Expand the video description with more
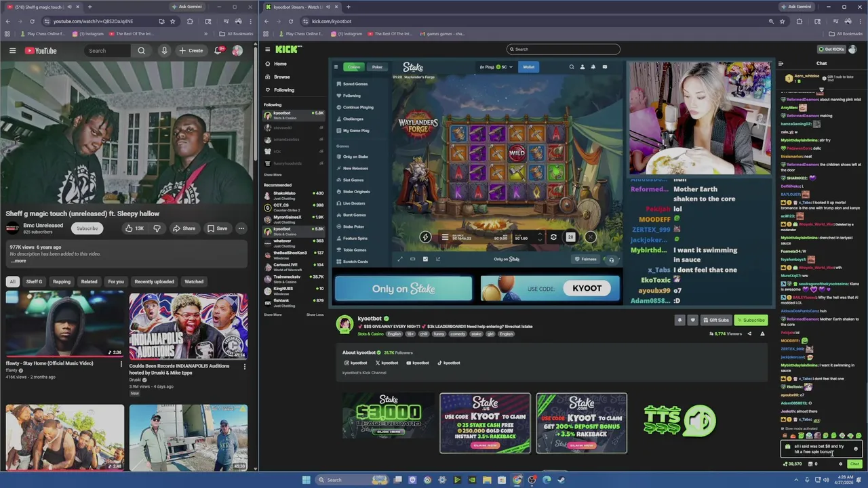The image size is (868, 488). pos(19,261)
